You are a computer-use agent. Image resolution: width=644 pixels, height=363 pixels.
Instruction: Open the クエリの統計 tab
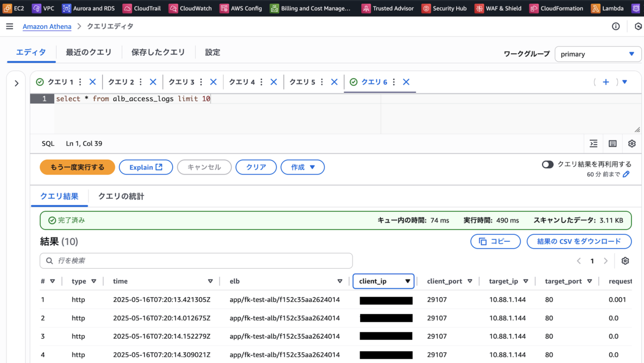click(121, 196)
